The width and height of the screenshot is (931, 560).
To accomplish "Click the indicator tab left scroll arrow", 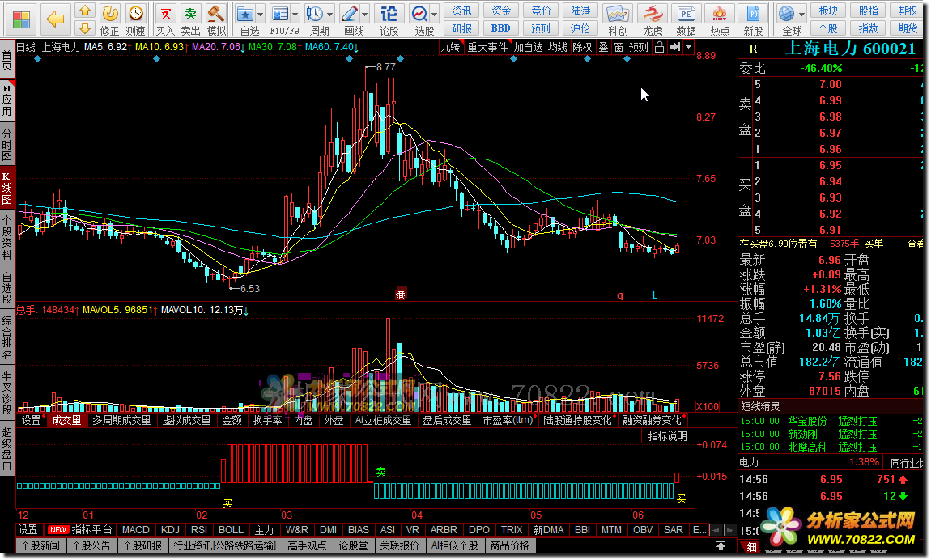I will 716,530.
